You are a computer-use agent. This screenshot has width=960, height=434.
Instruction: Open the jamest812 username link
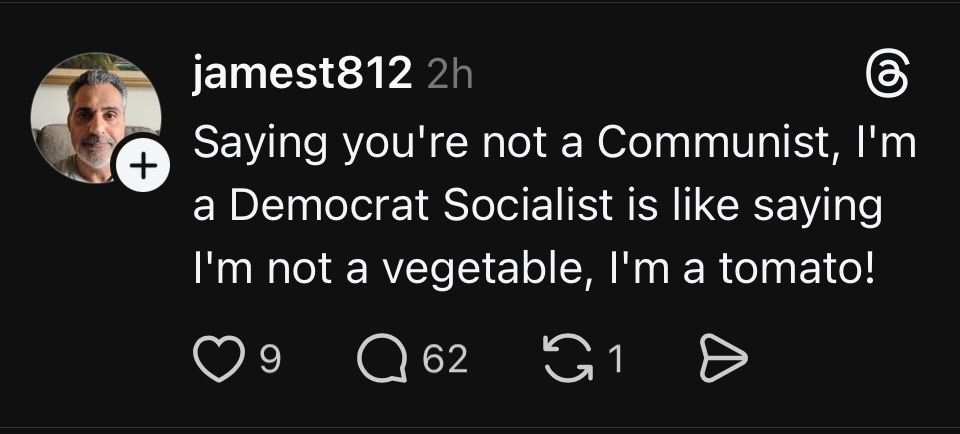[x=302, y=76]
